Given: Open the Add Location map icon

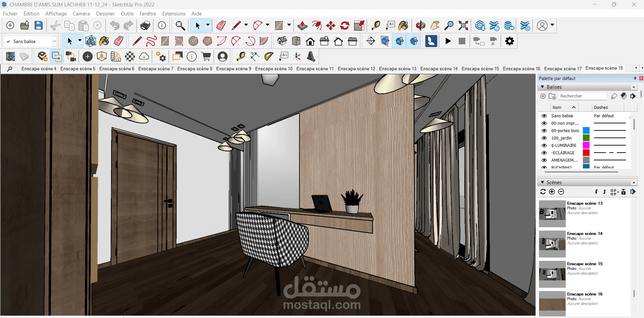Looking at the screenshot, I should tap(10, 56).
